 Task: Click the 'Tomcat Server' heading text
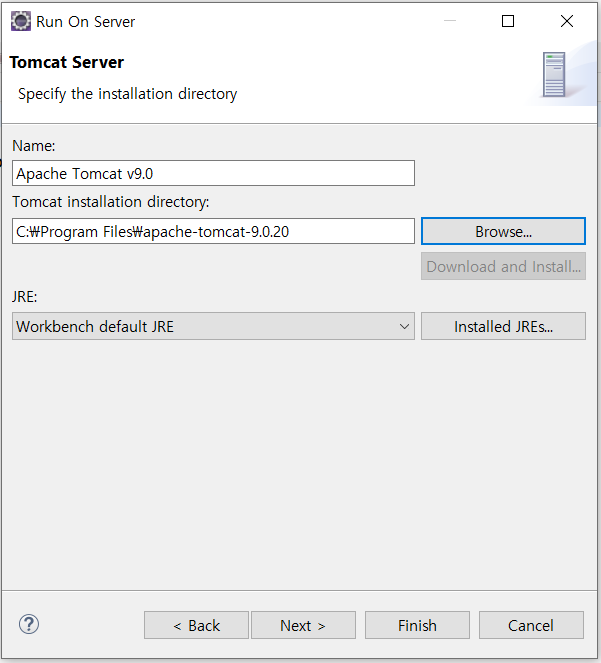click(x=67, y=62)
